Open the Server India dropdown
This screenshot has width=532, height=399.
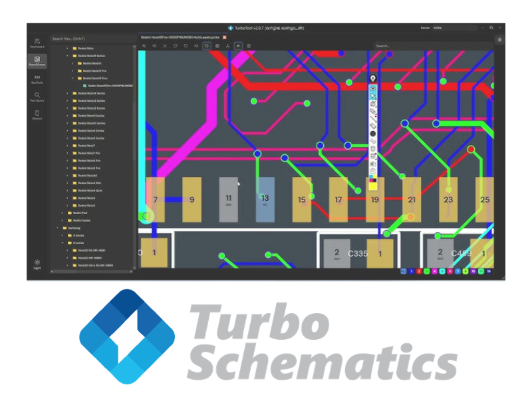454,28
